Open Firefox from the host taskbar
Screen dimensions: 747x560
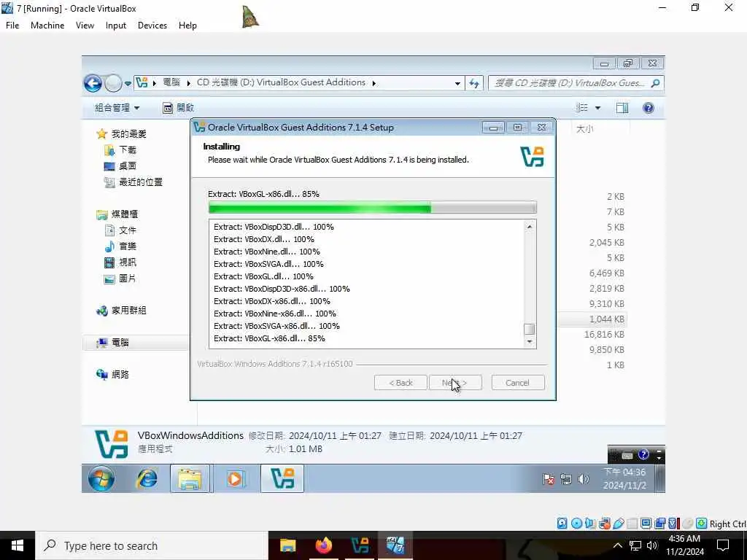click(x=323, y=545)
